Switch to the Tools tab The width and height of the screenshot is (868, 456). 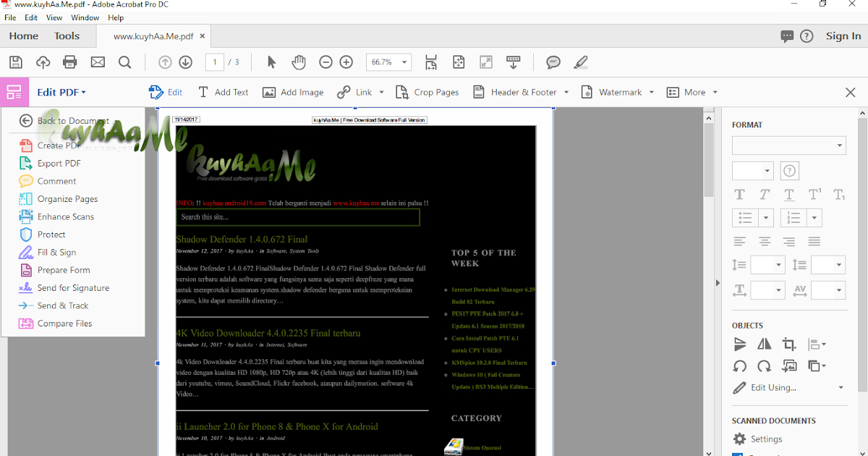coord(67,36)
